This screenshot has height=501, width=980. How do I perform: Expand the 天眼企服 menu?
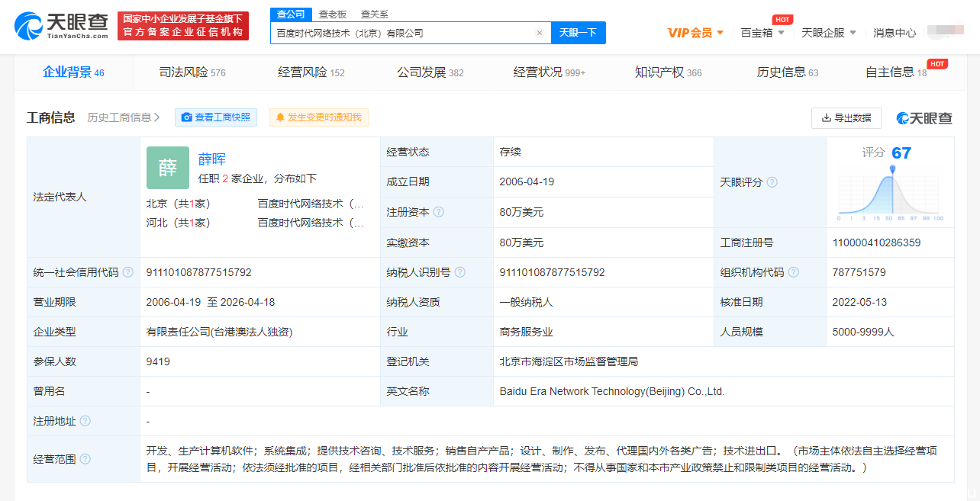pyautogui.click(x=829, y=33)
